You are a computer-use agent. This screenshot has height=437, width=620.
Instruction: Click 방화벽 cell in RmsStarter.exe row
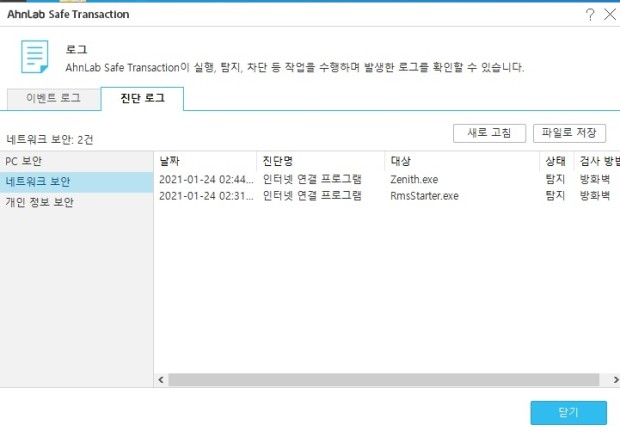click(x=595, y=196)
